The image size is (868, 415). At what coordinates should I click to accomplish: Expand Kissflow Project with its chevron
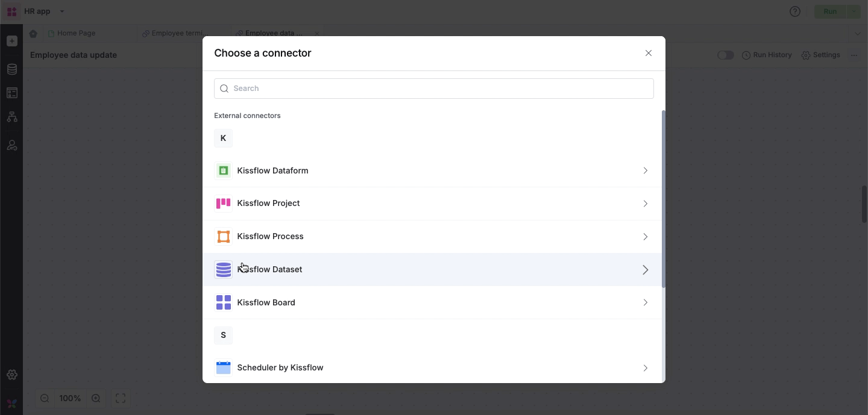(x=645, y=204)
